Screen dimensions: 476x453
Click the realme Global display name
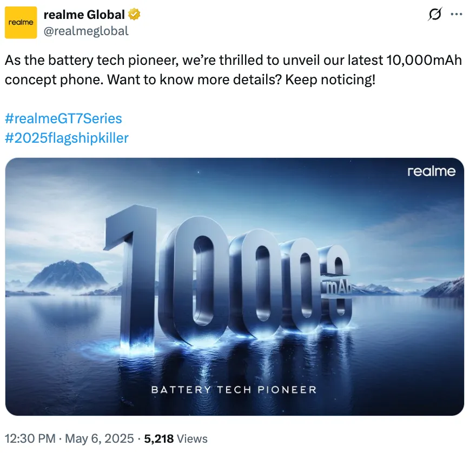84,15
